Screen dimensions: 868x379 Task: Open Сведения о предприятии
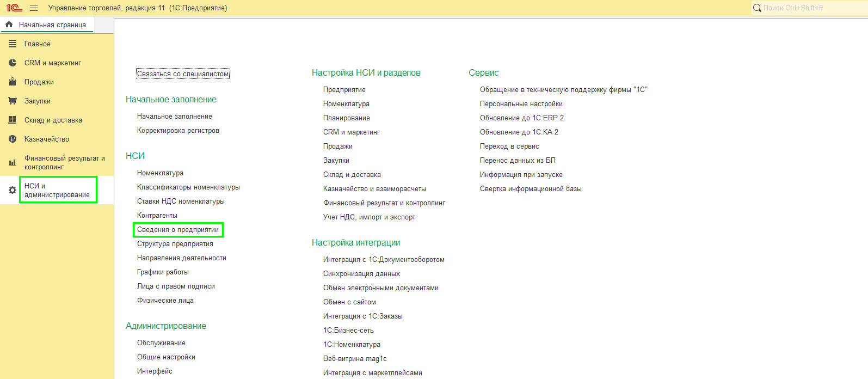point(178,229)
